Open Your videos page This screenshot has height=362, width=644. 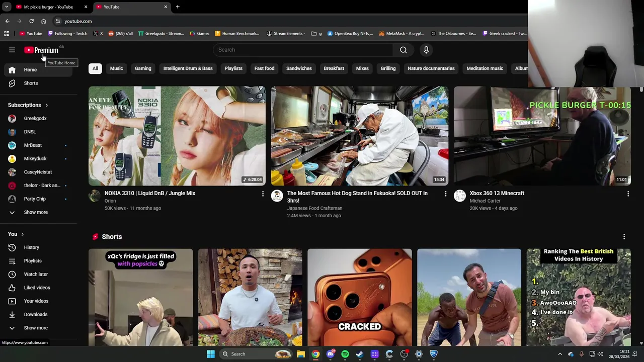pos(38,301)
